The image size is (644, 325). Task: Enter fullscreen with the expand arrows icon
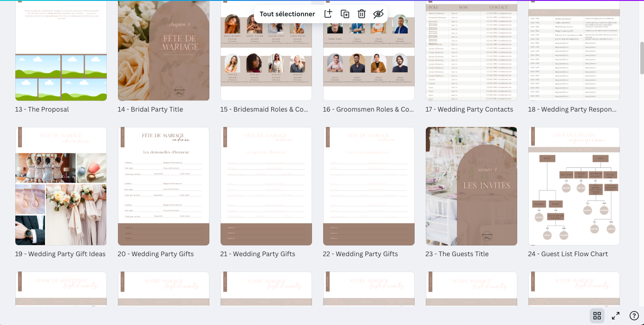616,316
